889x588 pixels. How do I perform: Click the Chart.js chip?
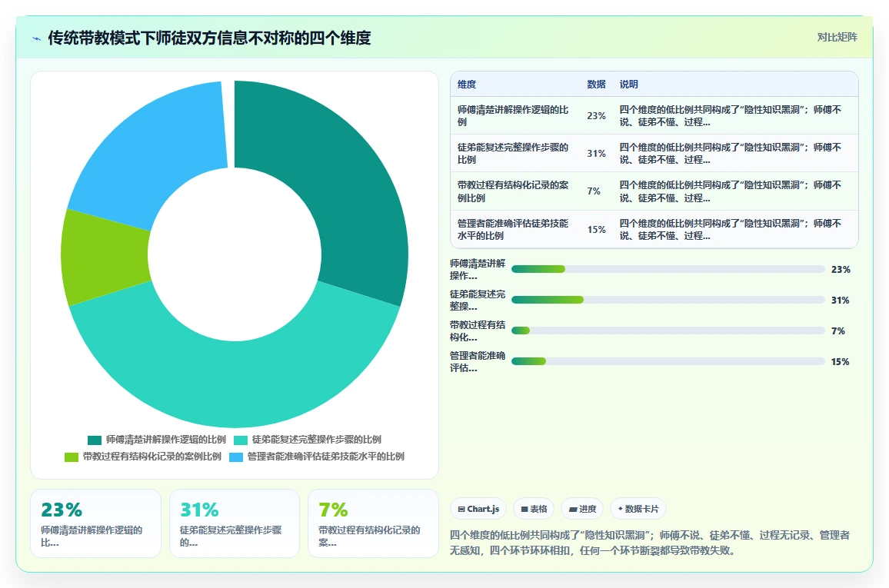[x=478, y=509]
